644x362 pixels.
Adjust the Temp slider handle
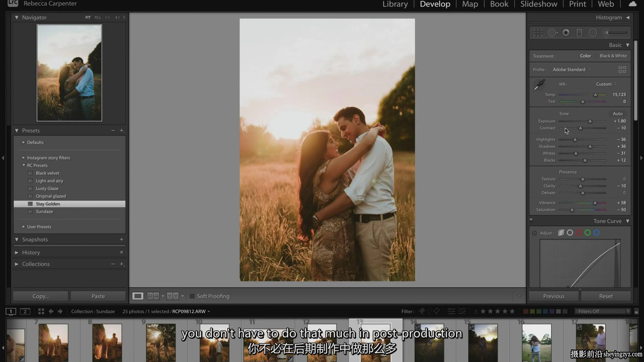coord(595,95)
